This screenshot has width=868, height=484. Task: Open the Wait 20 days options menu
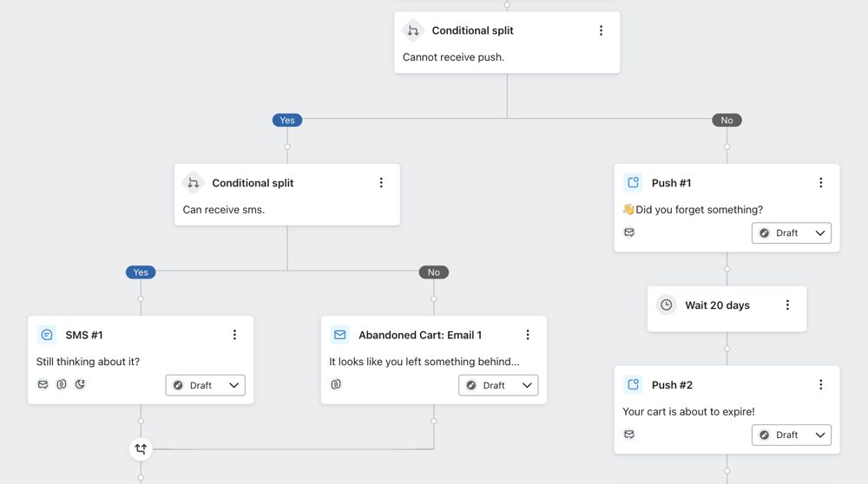(787, 305)
